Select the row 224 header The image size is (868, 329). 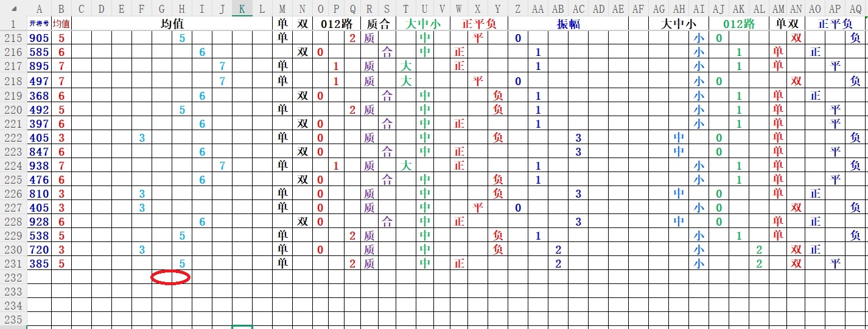pyautogui.click(x=13, y=165)
